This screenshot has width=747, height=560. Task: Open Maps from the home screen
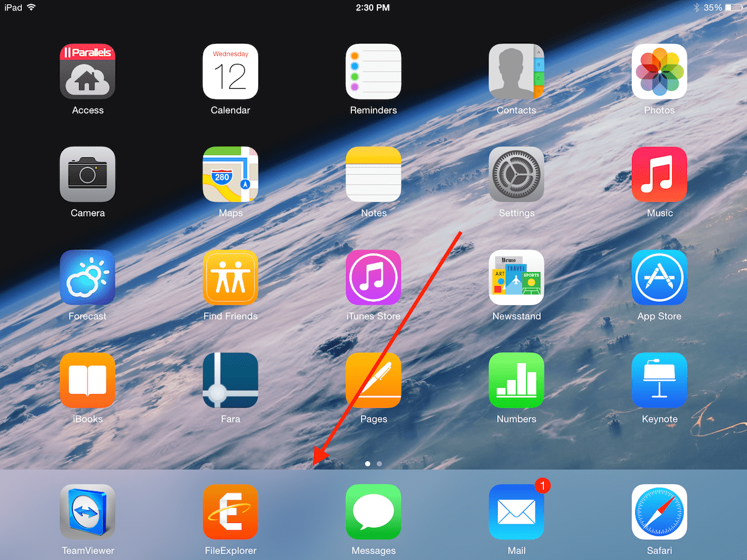tap(230, 174)
